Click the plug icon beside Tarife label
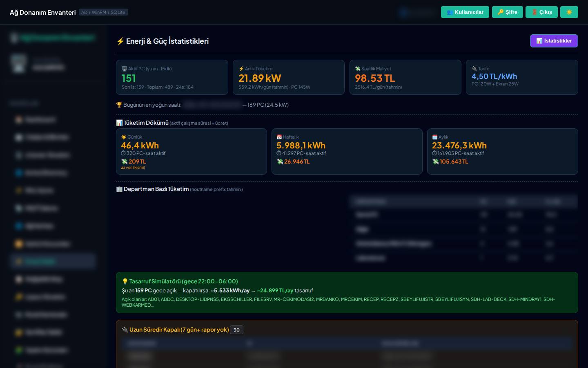 tap(474, 69)
